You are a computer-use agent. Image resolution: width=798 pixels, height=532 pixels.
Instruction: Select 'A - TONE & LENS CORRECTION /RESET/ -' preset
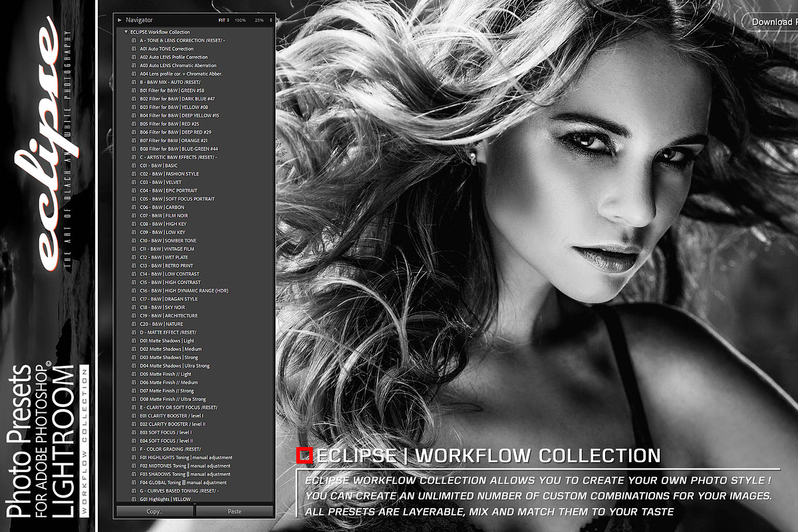(182, 41)
